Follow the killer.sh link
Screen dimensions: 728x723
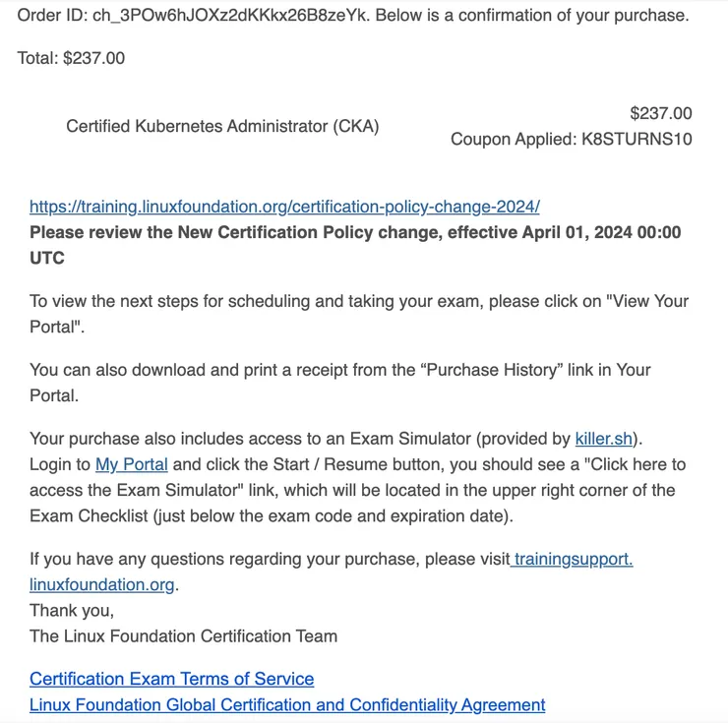click(x=604, y=439)
